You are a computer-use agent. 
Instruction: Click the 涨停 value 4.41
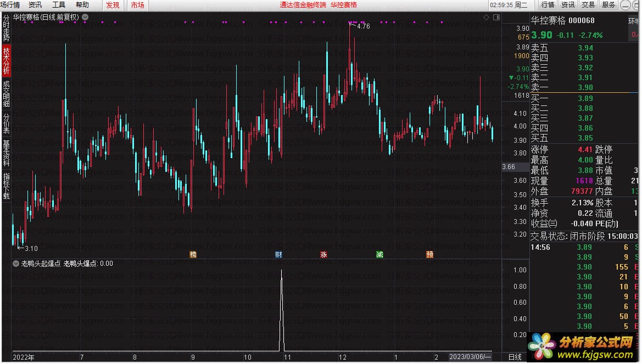pos(585,149)
